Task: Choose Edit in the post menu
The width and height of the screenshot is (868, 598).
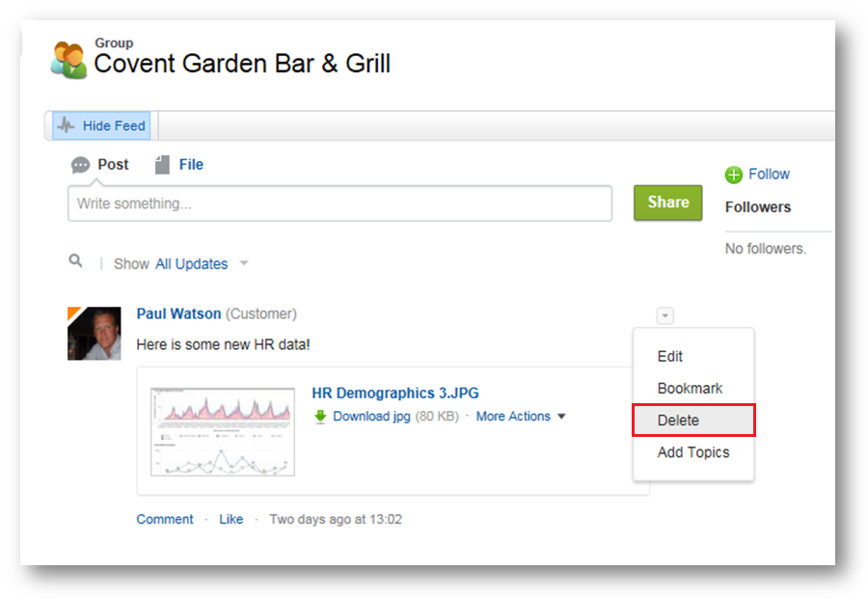Action: coord(670,356)
